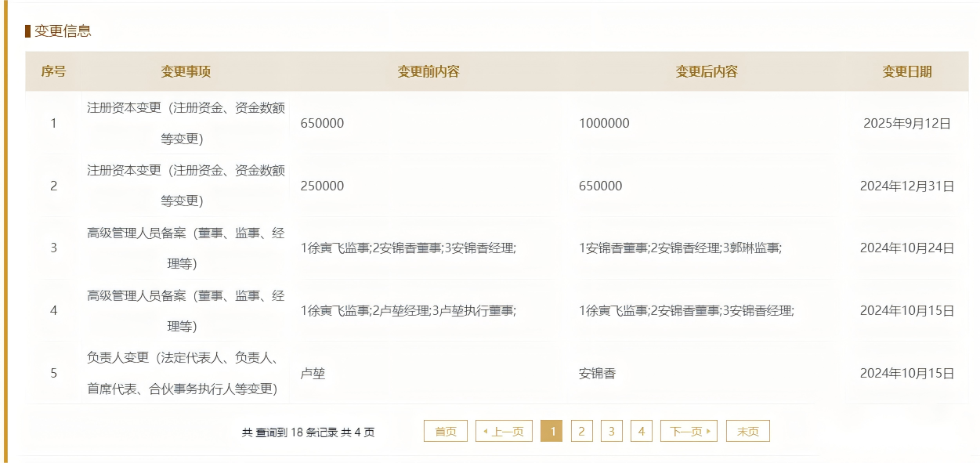Click the 1000000 value cell

tap(604, 124)
